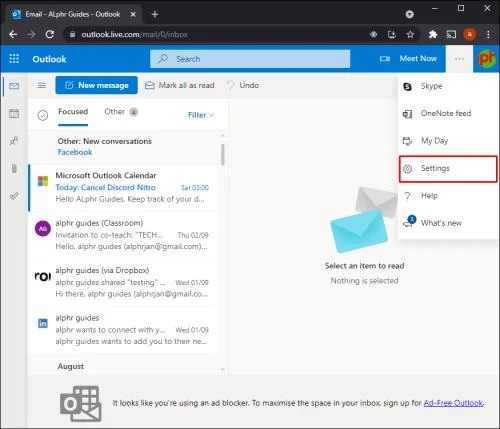Open the Microsoft Outlook Calendar email
Image resolution: width=500 pixels, height=429 pixels.
pyautogui.click(x=123, y=187)
